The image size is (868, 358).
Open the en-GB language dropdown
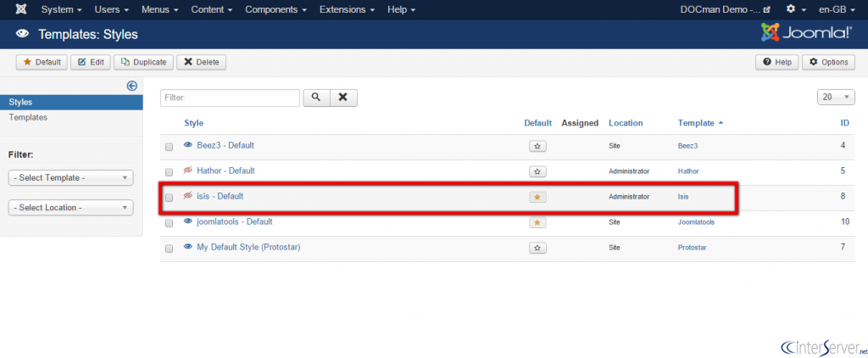(x=838, y=9)
